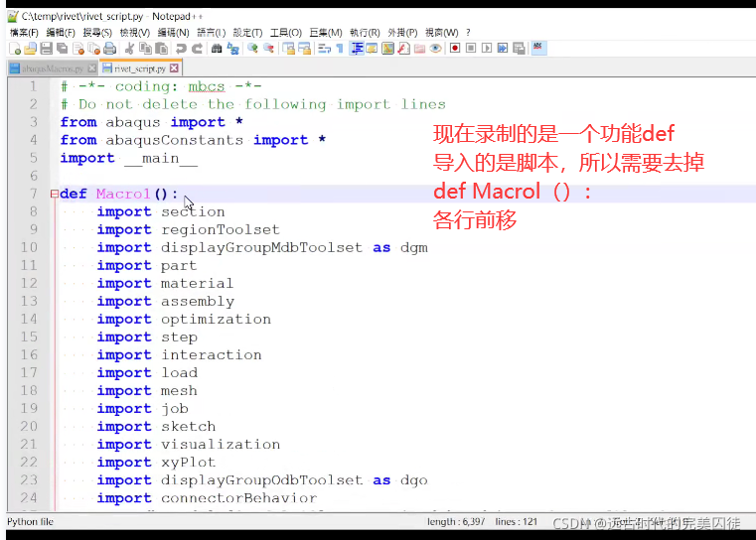Switch to the abaqusMacros.py tab
This screenshot has width=756, height=540.
pos(53,68)
